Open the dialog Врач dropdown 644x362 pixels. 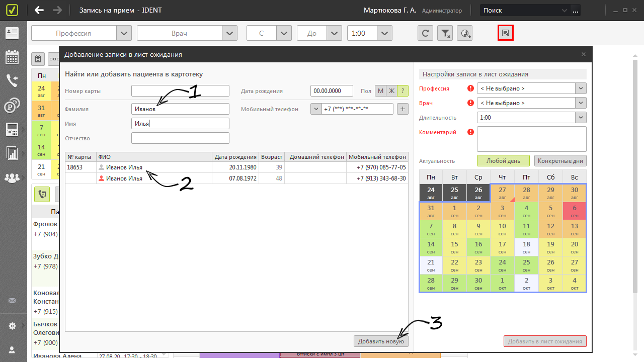[x=581, y=103]
